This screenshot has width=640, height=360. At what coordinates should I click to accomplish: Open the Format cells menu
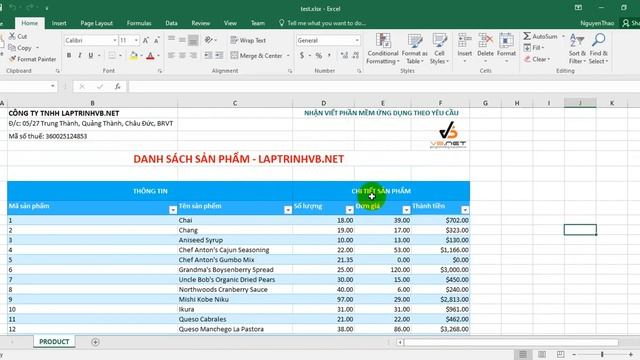click(506, 48)
